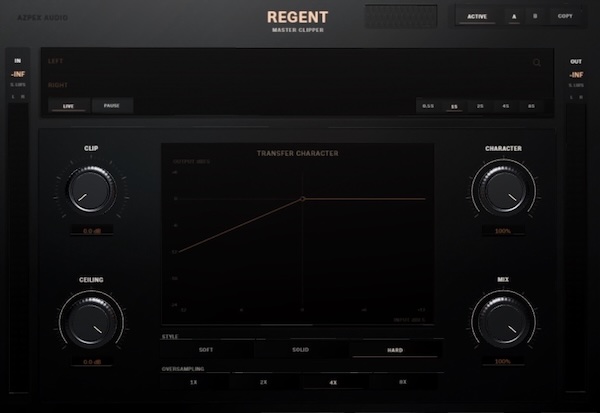Switch waveform display to LIVE mode
The image size is (600, 413).
pyautogui.click(x=68, y=106)
